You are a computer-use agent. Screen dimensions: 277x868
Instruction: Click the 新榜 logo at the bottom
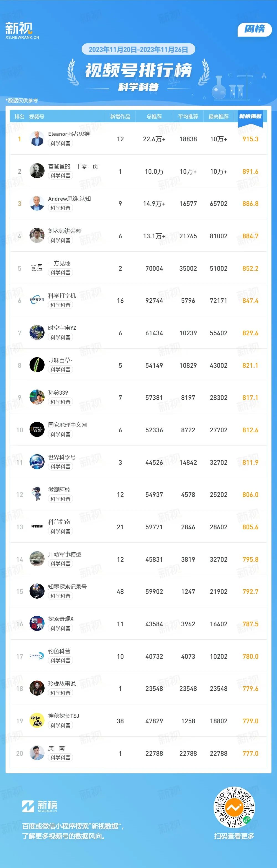39,806
